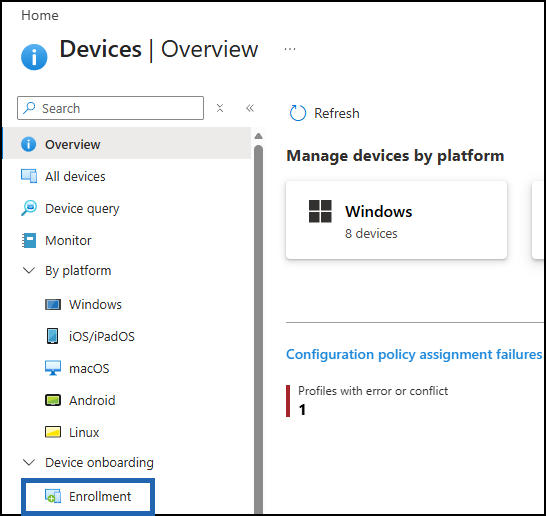Open the Windows 8 devices card
Viewport: 546px width, 516px height.
(x=396, y=220)
